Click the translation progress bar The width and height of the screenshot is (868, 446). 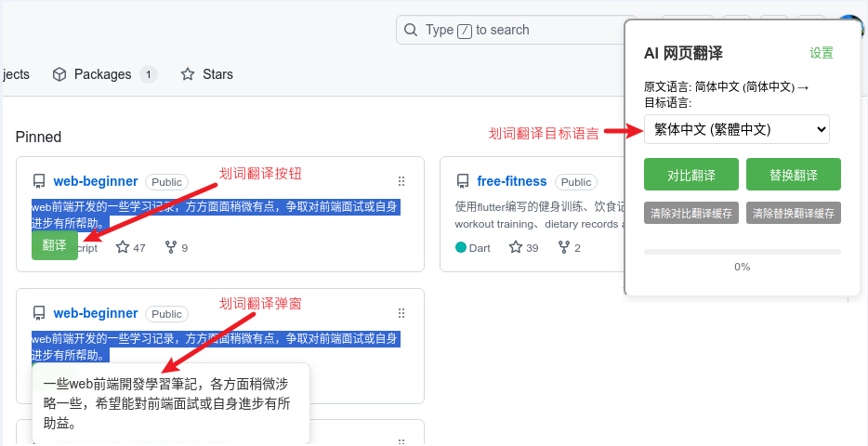coord(743,252)
